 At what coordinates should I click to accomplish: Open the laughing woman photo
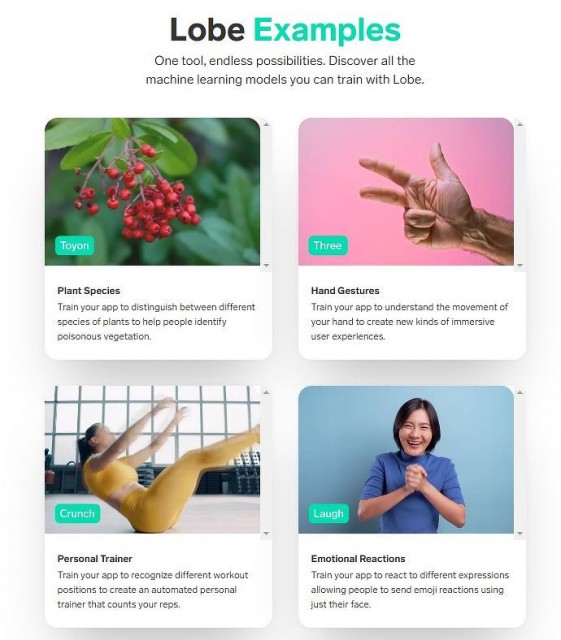click(x=406, y=460)
